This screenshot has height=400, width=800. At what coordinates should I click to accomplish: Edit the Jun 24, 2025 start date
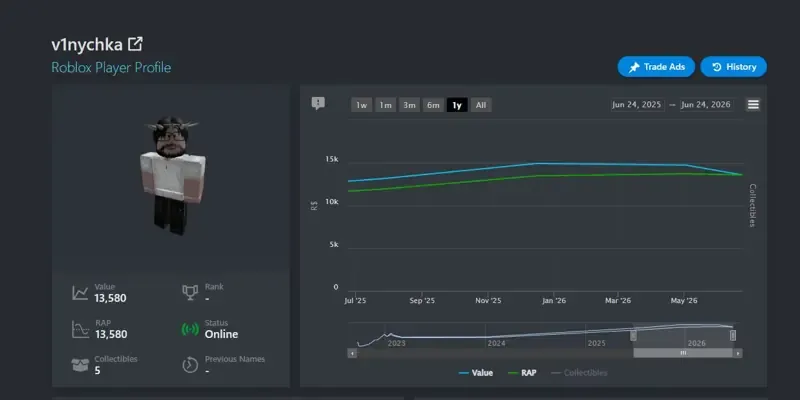(x=637, y=105)
